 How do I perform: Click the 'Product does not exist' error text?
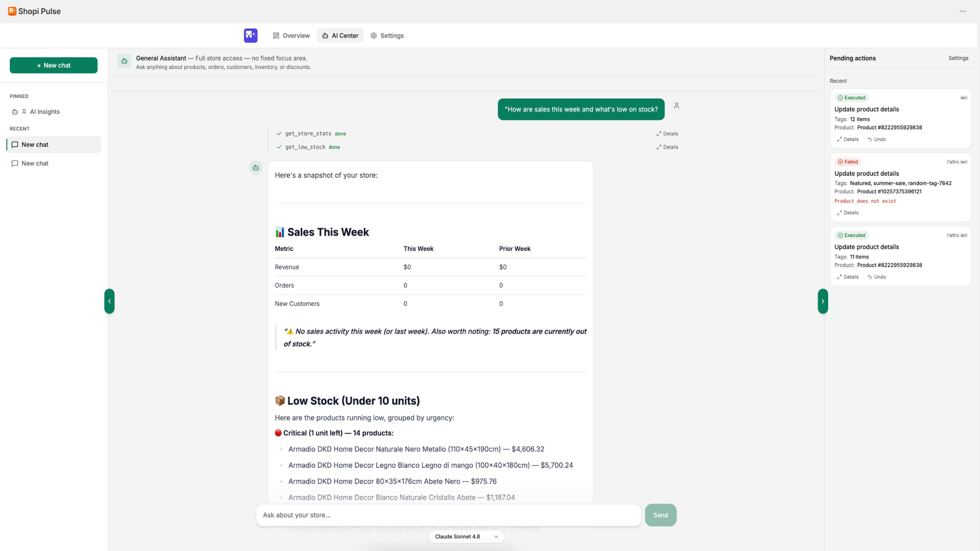coord(865,201)
